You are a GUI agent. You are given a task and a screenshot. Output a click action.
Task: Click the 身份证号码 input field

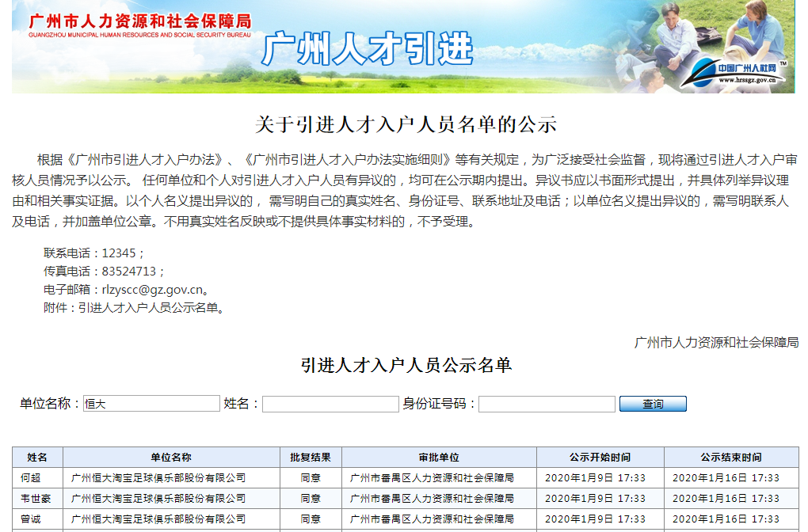coord(547,404)
